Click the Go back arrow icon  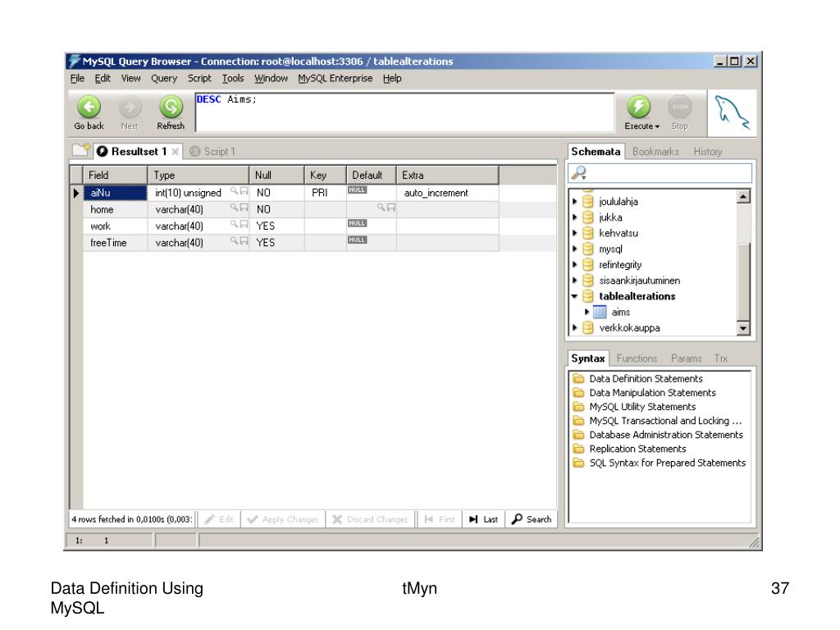point(89,107)
